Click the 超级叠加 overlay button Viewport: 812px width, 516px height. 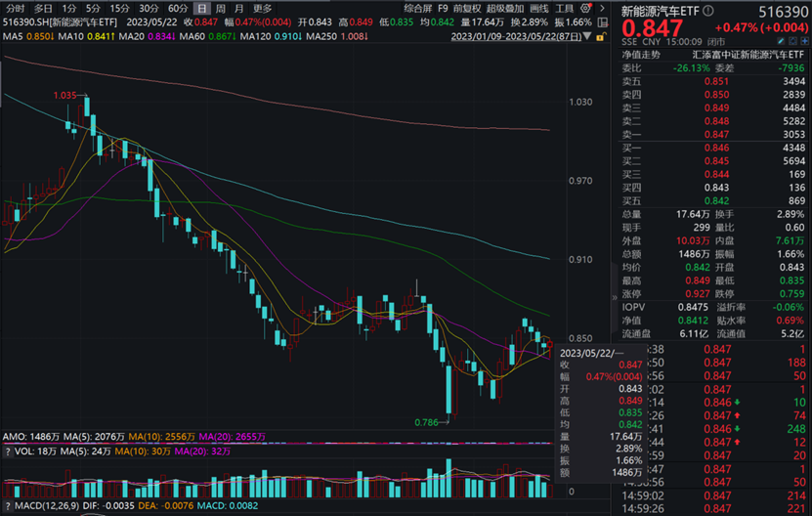click(505, 8)
